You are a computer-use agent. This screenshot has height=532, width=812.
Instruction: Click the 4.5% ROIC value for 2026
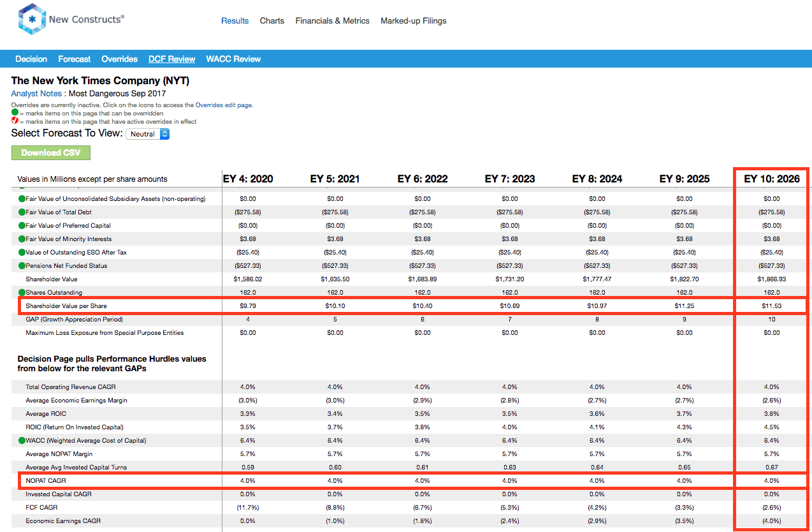tap(772, 427)
